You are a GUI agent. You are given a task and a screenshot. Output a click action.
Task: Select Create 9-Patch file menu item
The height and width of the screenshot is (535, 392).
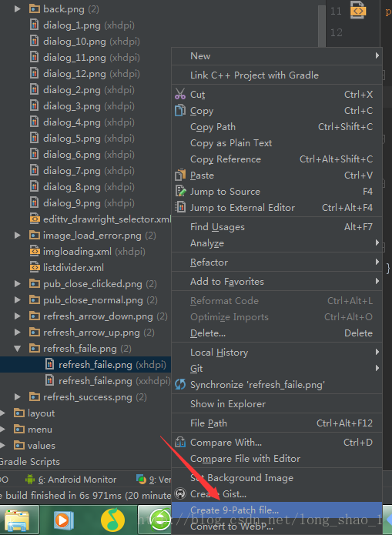(x=276, y=510)
